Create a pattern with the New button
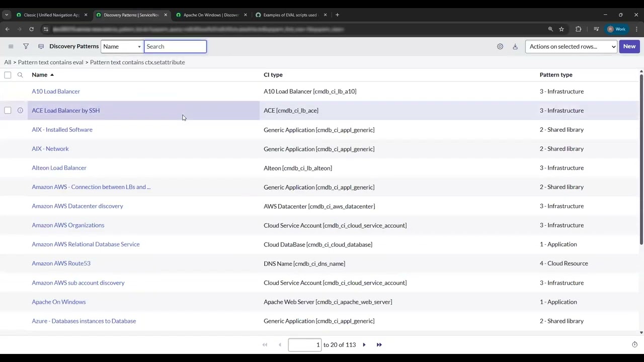Image resolution: width=644 pixels, height=362 pixels. 629,46
